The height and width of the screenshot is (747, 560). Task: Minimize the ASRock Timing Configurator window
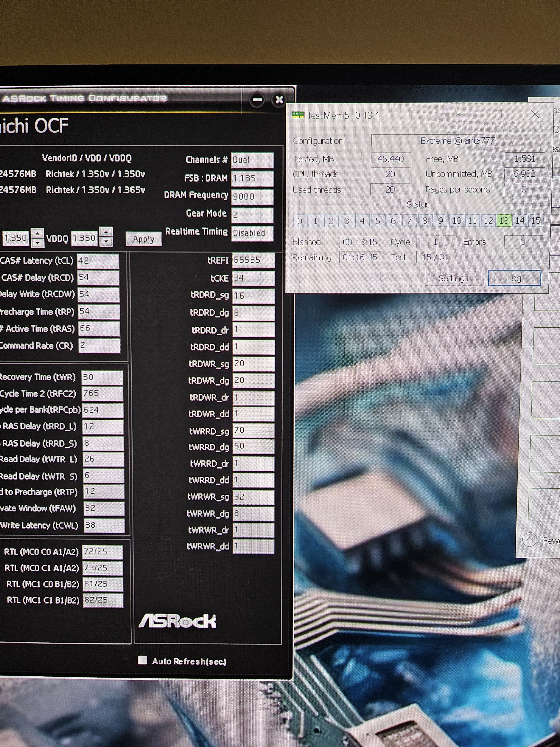point(257,100)
